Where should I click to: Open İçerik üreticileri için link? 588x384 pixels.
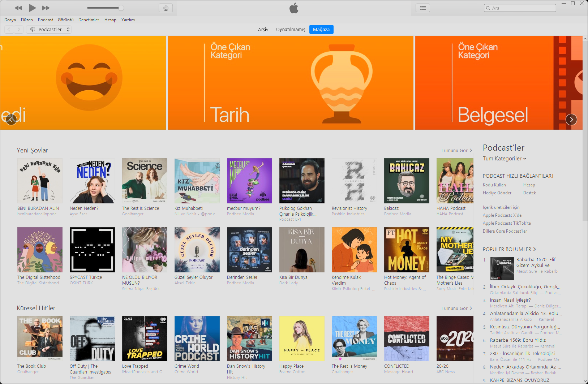pos(501,207)
